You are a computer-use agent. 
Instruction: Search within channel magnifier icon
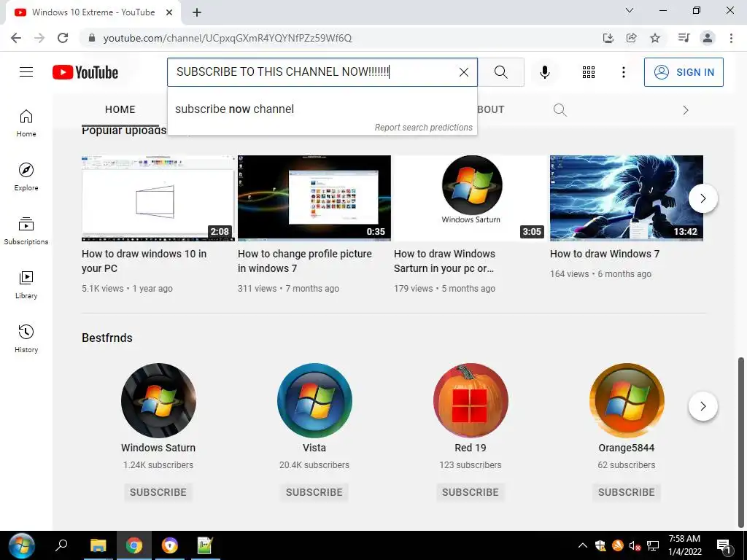(x=560, y=110)
